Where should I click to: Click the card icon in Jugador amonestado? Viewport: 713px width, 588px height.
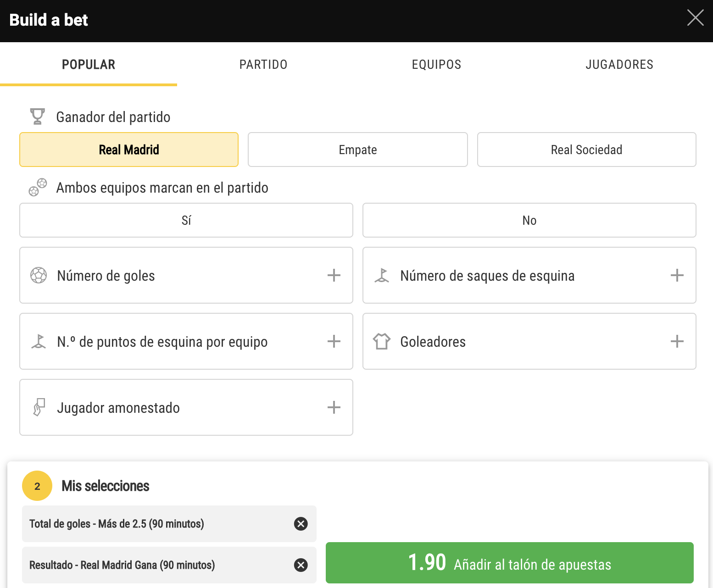tap(39, 407)
